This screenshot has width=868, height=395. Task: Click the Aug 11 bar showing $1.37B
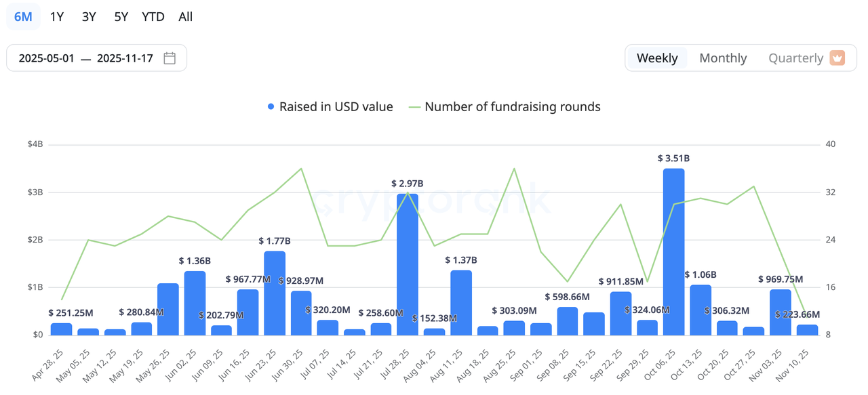coord(461,302)
